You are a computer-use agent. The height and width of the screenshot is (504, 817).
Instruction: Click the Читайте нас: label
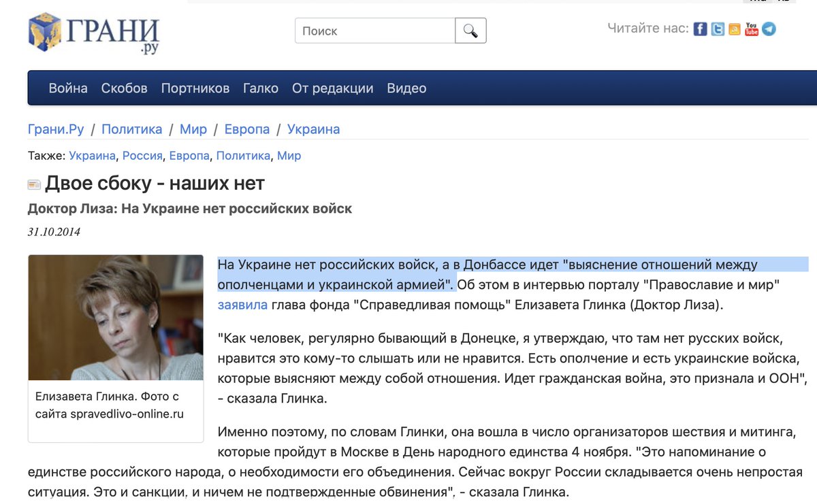coord(647,29)
